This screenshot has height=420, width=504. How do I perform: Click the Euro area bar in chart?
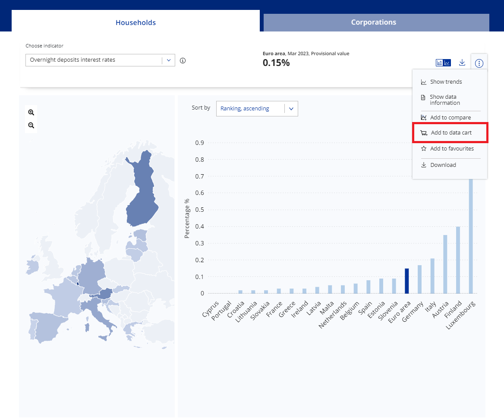[x=406, y=281]
